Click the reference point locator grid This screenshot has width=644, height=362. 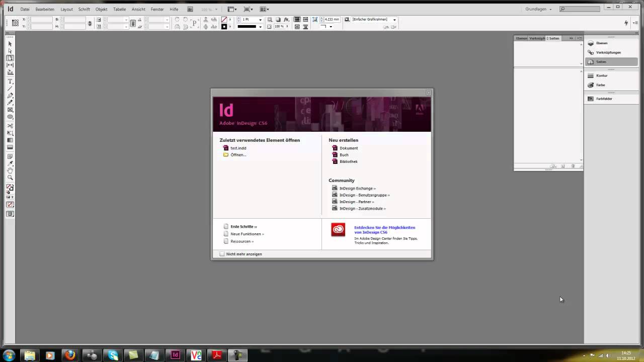pos(15,23)
